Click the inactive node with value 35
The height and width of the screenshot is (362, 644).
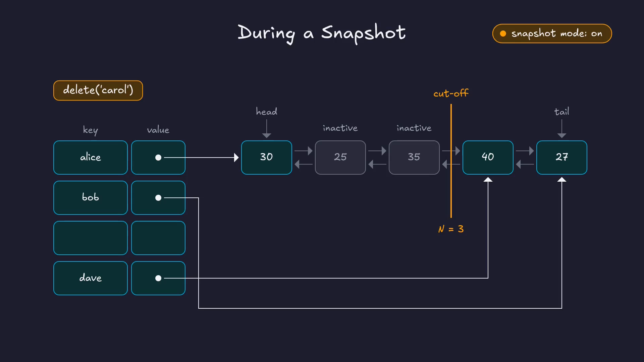click(x=414, y=158)
